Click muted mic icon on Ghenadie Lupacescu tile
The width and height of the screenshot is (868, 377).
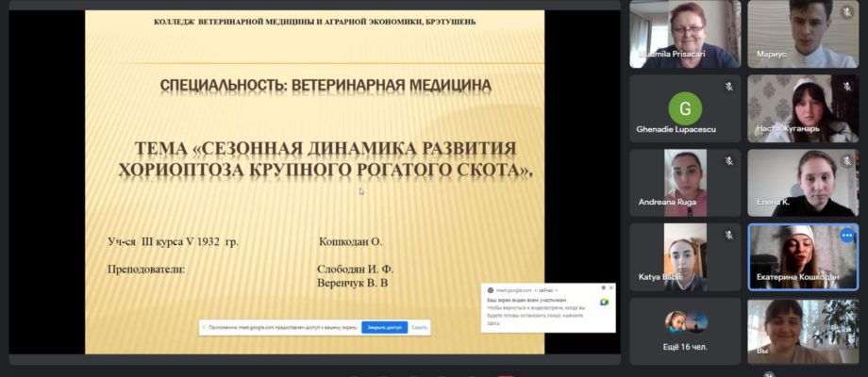click(729, 87)
